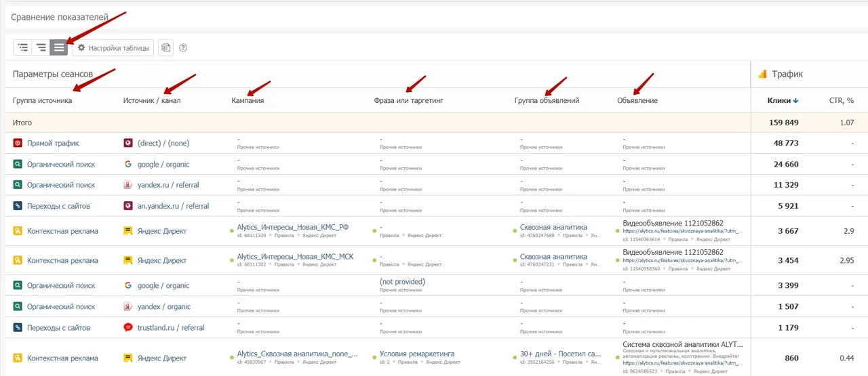
Task: Click the Сравнение показателей heading
Action: point(60,16)
